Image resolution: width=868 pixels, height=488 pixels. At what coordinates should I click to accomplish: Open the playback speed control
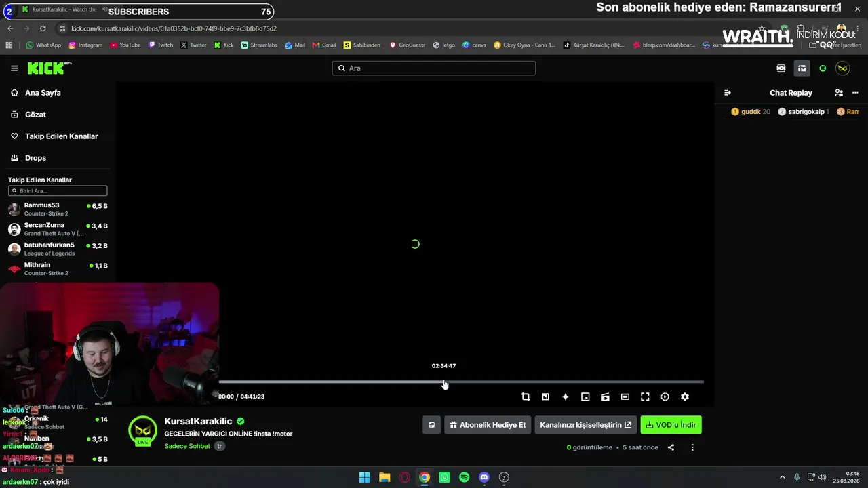point(665,396)
